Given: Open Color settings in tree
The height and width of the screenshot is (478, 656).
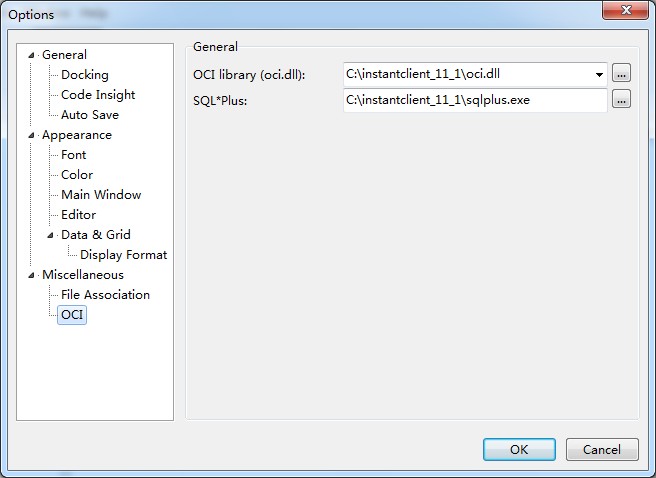Looking at the screenshot, I should [x=76, y=175].
